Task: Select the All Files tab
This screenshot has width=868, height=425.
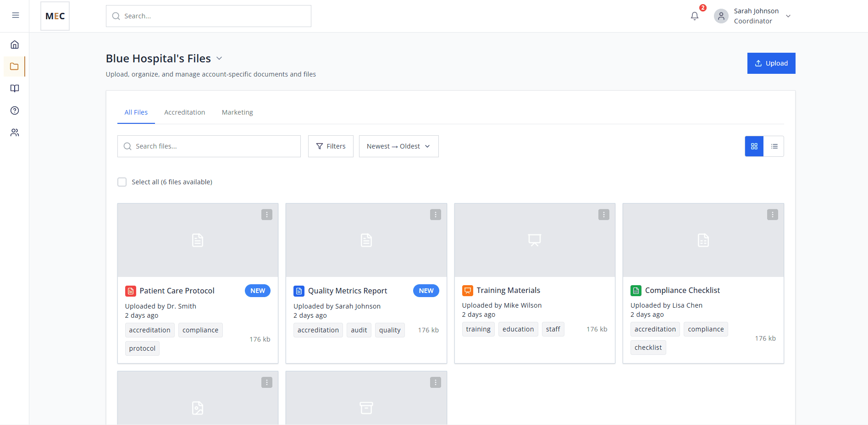Action: [x=136, y=112]
